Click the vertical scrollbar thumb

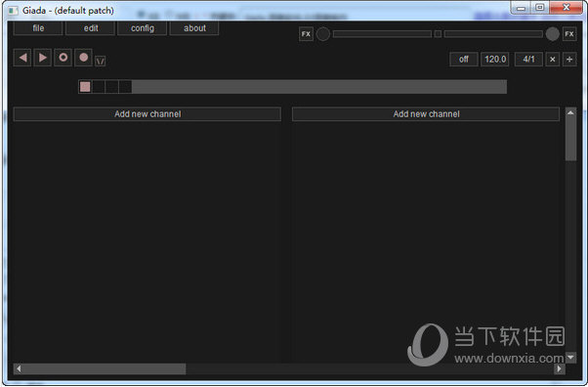coord(570,140)
